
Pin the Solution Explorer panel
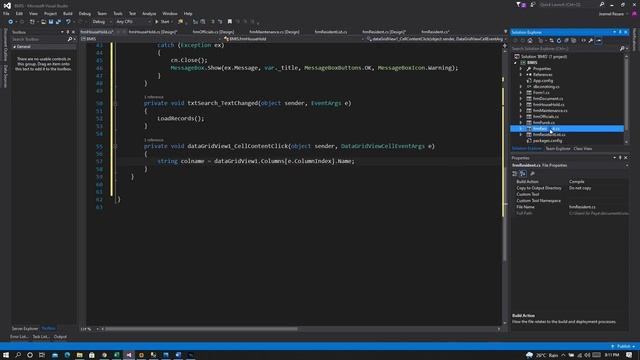click(x=620, y=32)
